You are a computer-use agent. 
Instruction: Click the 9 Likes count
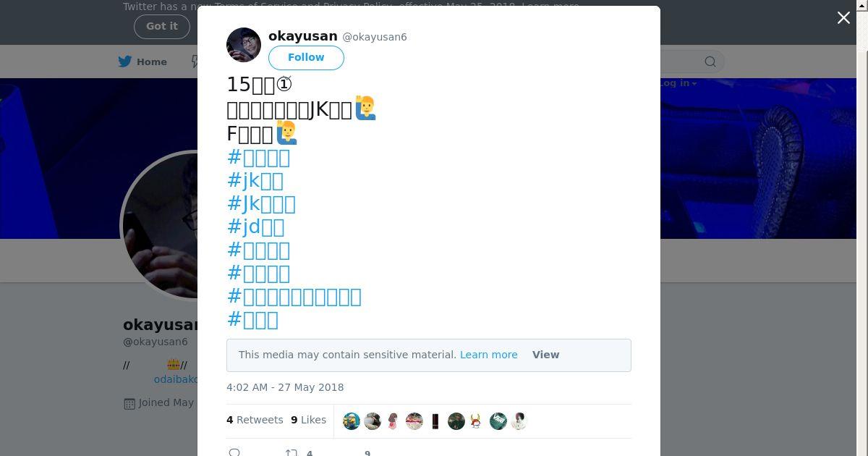(x=308, y=420)
